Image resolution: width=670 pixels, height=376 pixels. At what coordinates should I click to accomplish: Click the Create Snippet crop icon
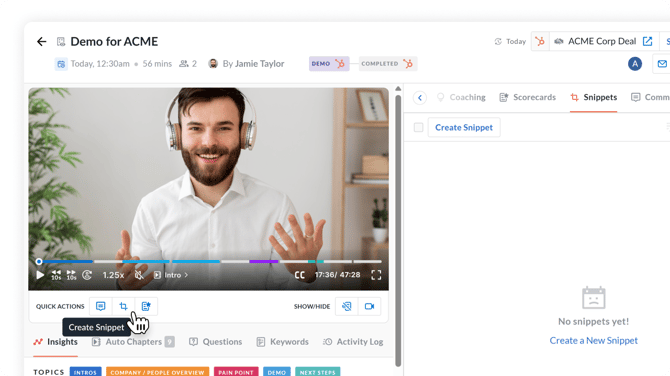coord(123,306)
